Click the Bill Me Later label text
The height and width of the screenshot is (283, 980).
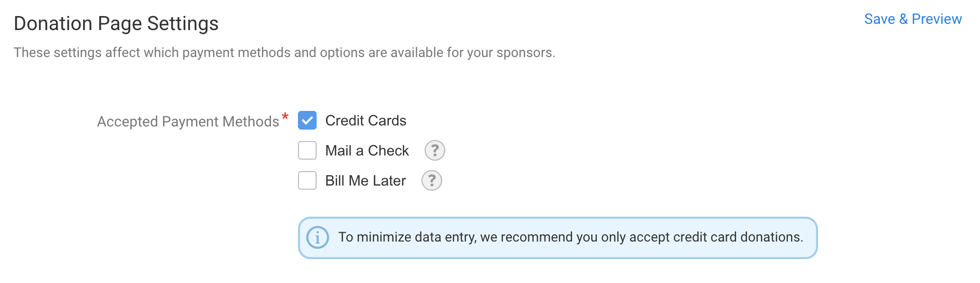coord(365,180)
